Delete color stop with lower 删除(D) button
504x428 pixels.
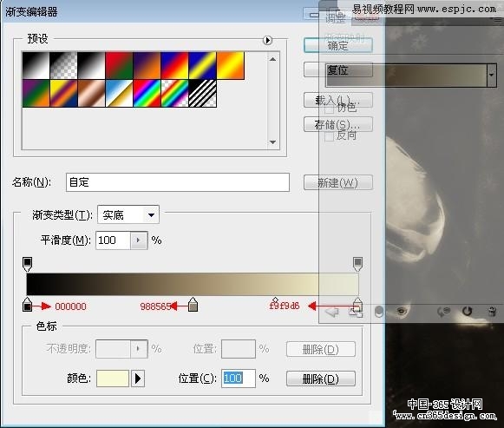[x=321, y=379]
